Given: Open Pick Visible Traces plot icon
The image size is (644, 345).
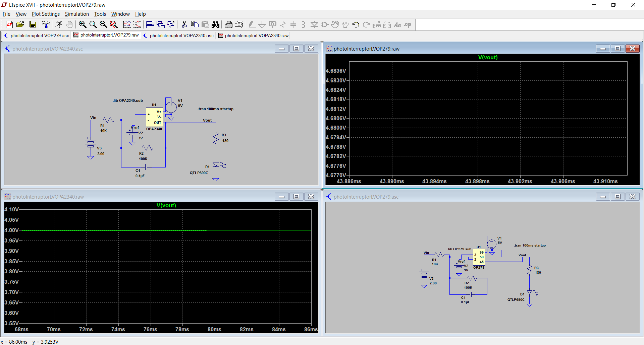Looking at the screenshot, I should point(127,24).
